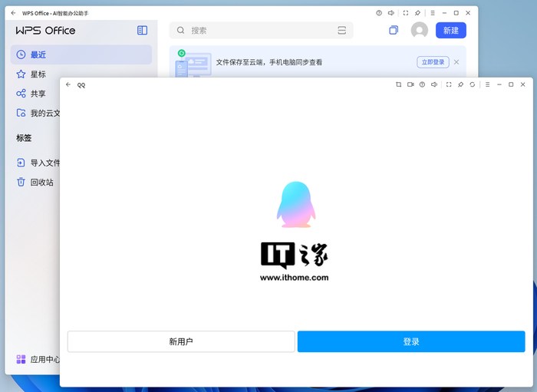Open the Recycle Bin (回收站)
Viewport: 537px width, 392px height.
pos(41,183)
